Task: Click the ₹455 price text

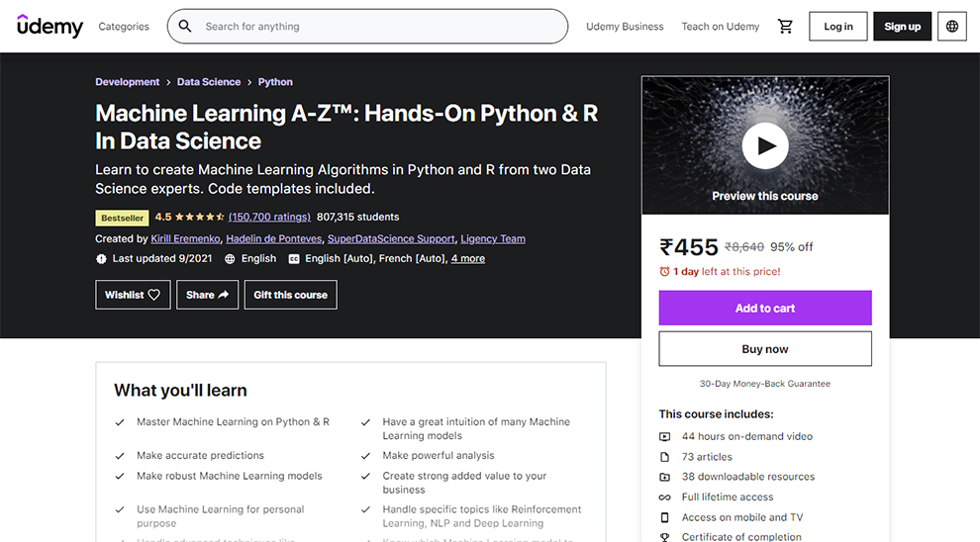Action: (689, 247)
